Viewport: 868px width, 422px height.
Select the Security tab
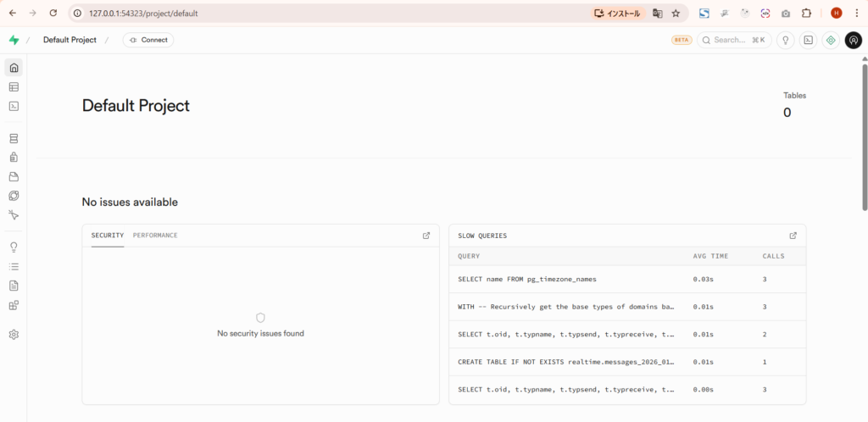pos(108,236)
